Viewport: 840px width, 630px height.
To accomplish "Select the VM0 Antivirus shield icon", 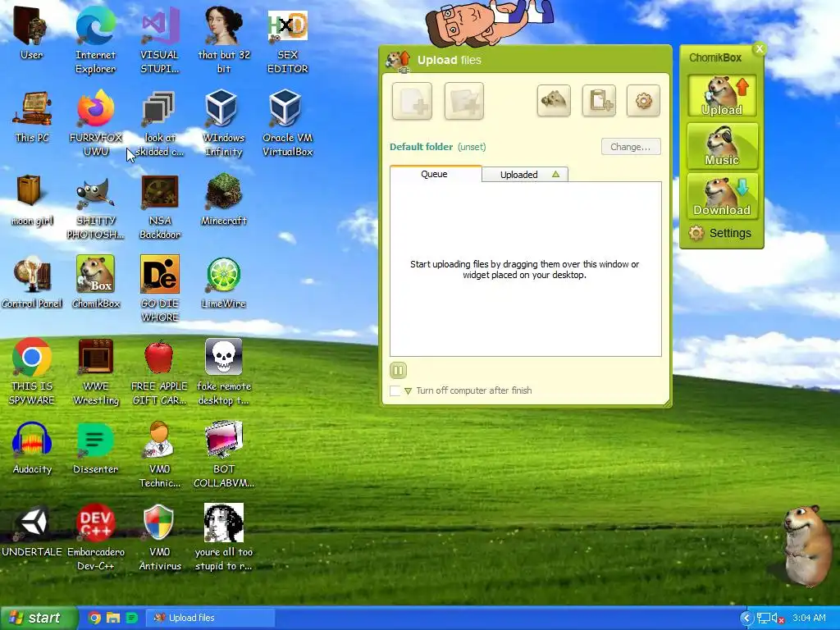I will 159,537.
